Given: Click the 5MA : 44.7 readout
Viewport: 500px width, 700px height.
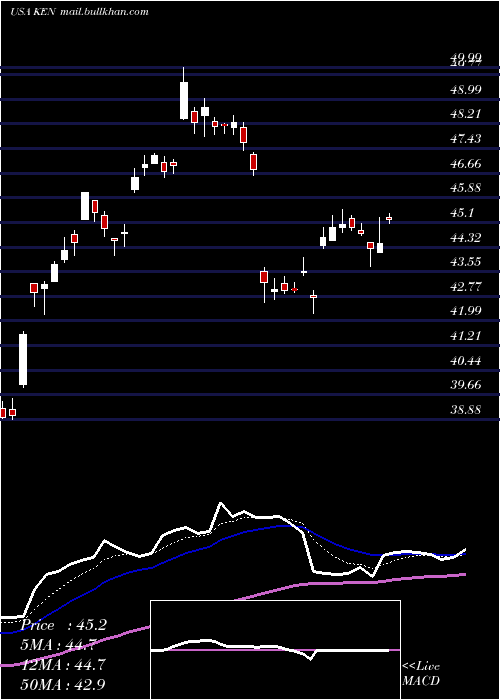Looking at the screenshot, I should [x=58, y=645].
